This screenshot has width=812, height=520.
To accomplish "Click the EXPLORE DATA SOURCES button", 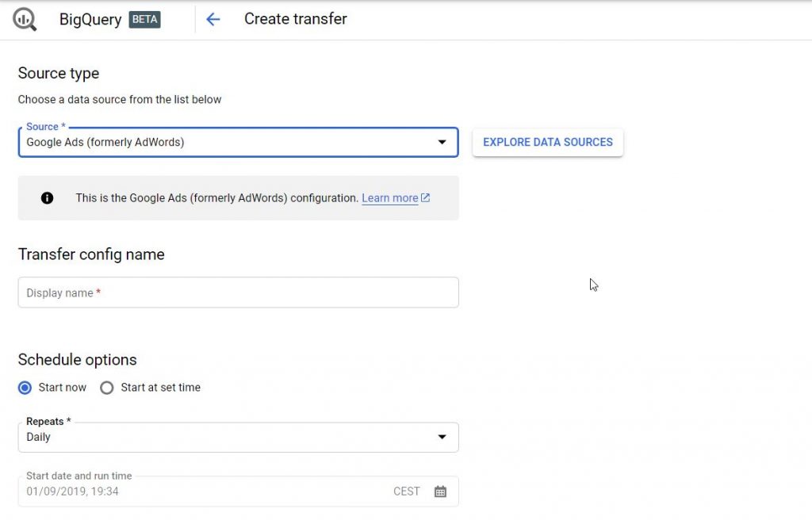I will tap(548, 143).
